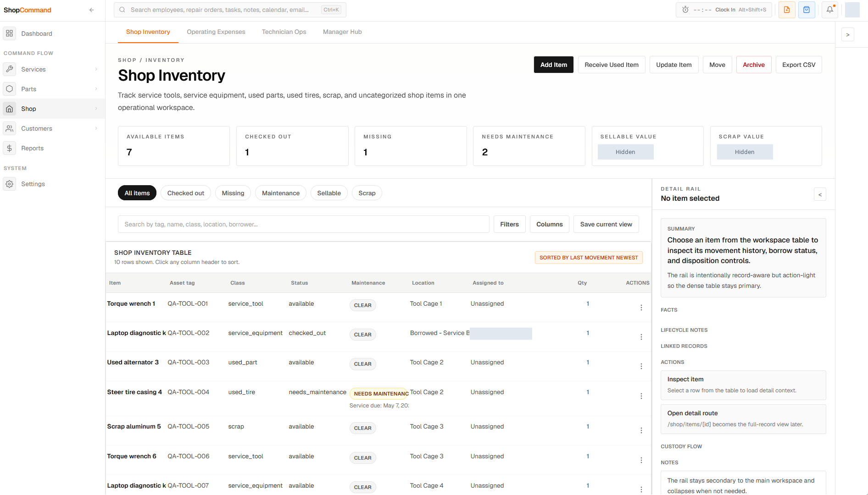Click Receive Used Item button
The height and width of the screenshot is (495, 868).
(x=612, y=65)
